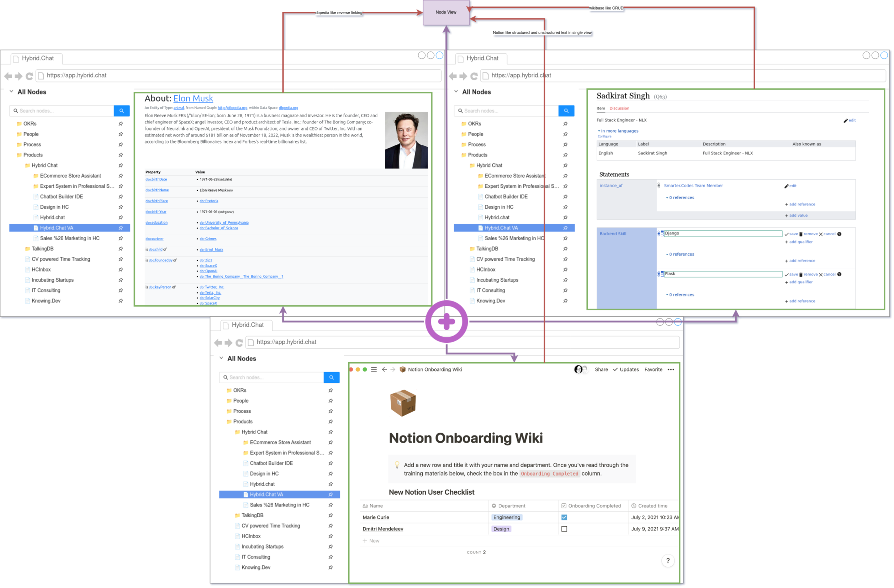Open dbo:birthDate property link
Image resolution: width=894 pixels, height=588 pixels.
tap(156, 180)
